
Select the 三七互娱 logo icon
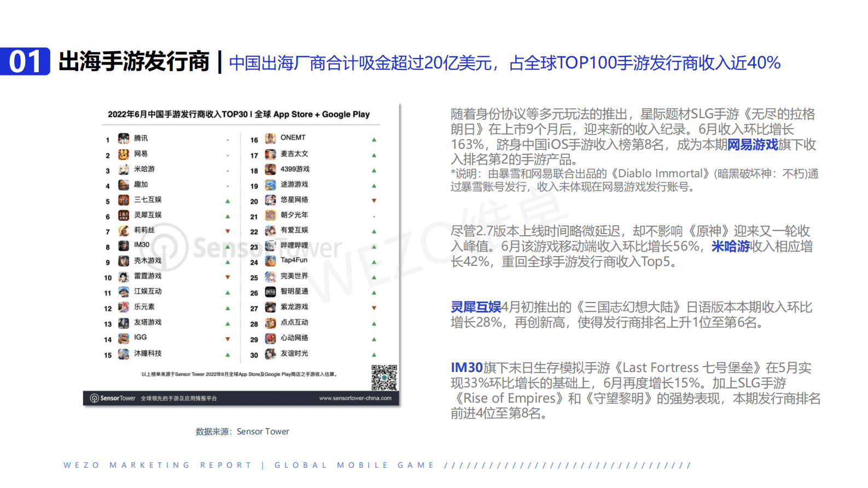[x=124, y=200]
